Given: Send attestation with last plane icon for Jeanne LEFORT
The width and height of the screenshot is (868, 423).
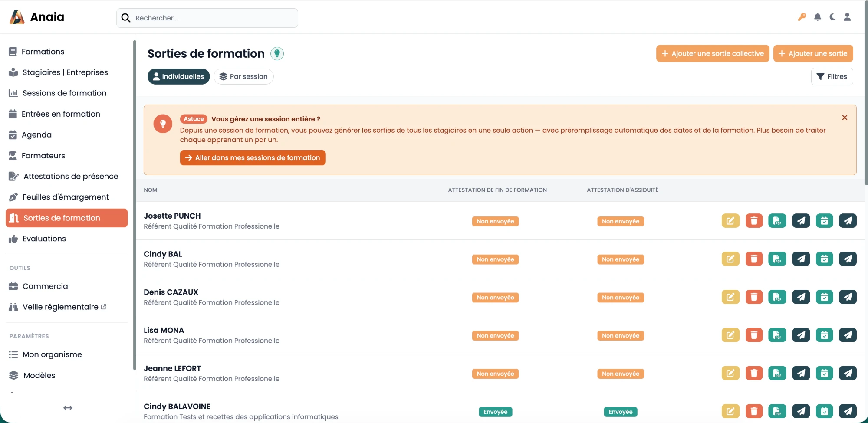Looking at the screenshot, I should tap(848, 373).
